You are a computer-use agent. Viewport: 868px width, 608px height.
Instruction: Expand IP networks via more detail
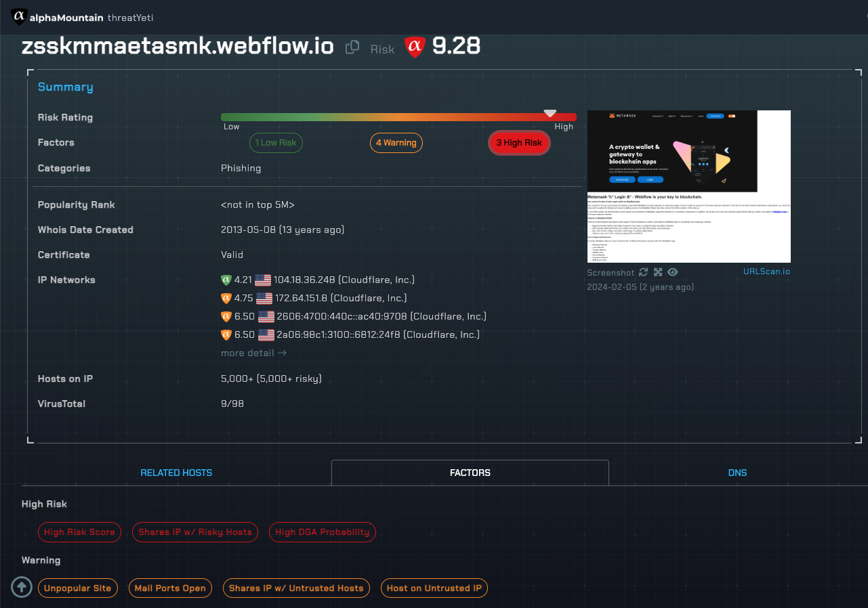(253, 353)
